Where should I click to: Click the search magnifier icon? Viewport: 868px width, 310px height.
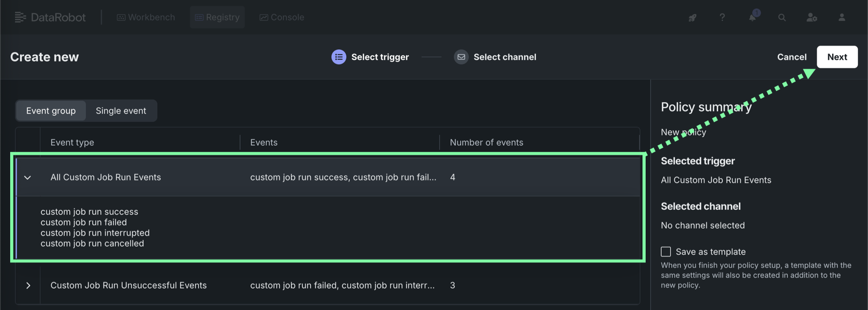[x=782, y=18]
